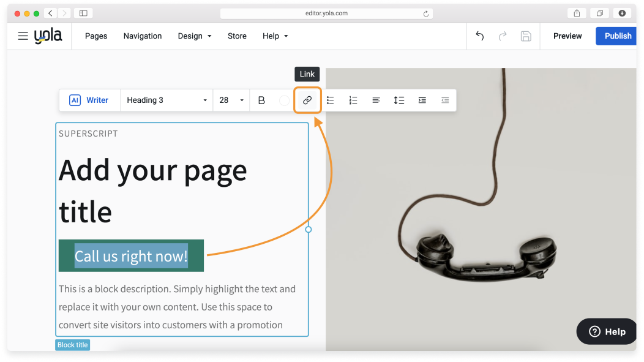Open the Pages menu
644x362 pixels.
(x=96, y=36)
